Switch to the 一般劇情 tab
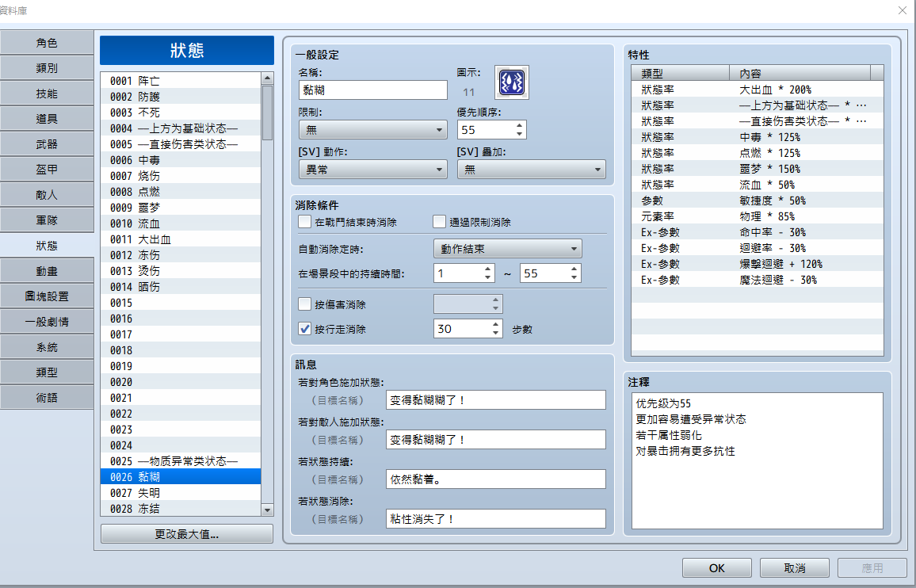This screenshot has width=916, height=588. pyautogui.click(x=47, y=322)
